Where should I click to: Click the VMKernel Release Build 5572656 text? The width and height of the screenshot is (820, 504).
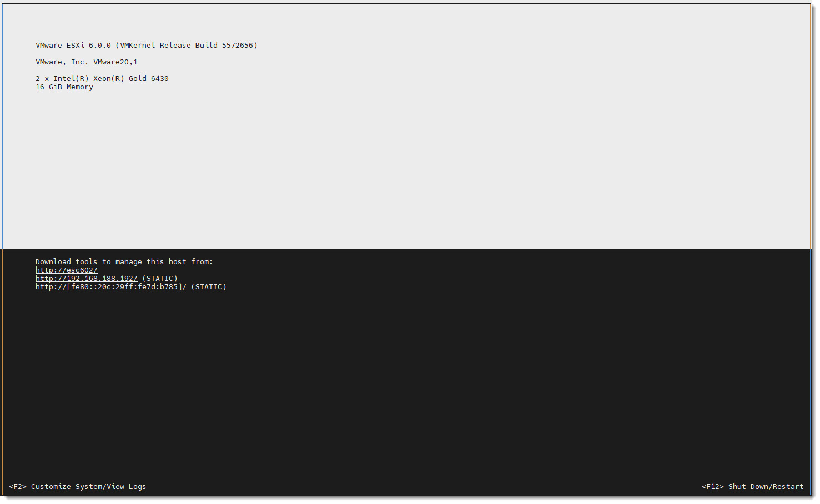(188, 46)
